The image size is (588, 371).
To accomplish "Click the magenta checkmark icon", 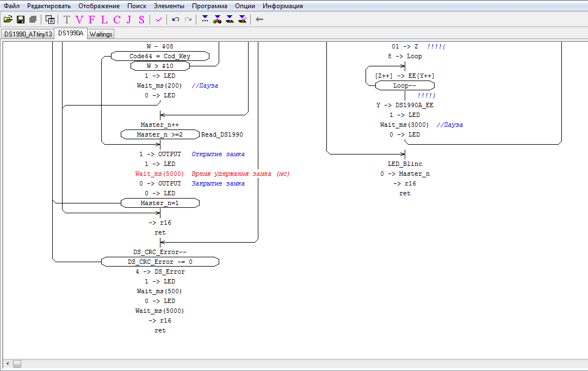I will [x=159, y=20].
